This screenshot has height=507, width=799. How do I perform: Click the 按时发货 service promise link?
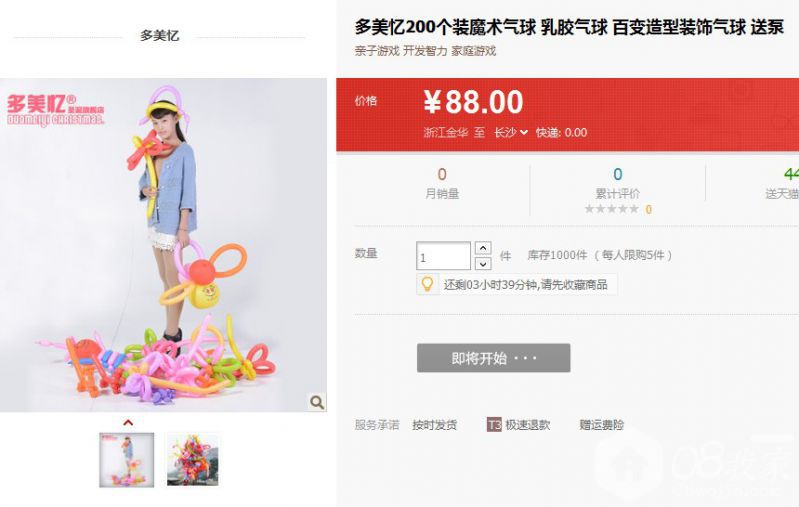click(x=435, y=425)
